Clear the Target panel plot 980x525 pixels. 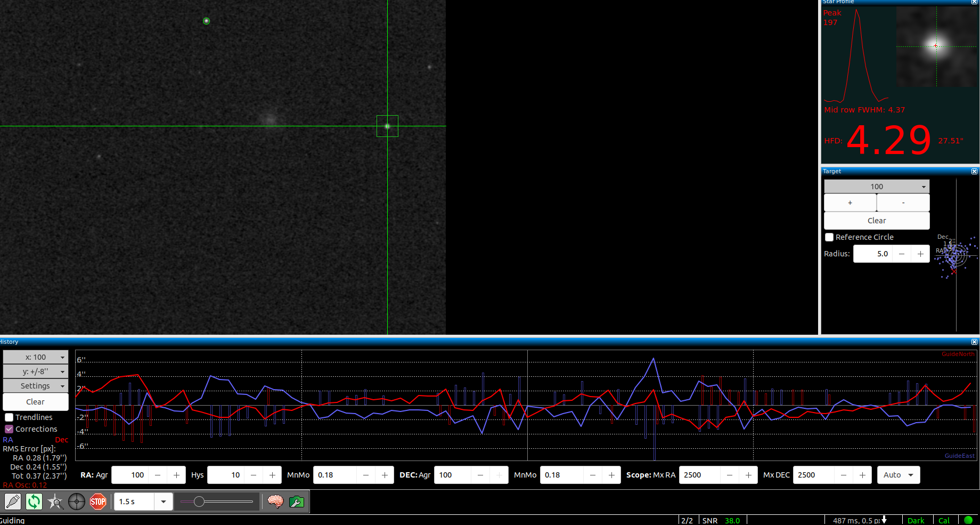coord(877,221)
